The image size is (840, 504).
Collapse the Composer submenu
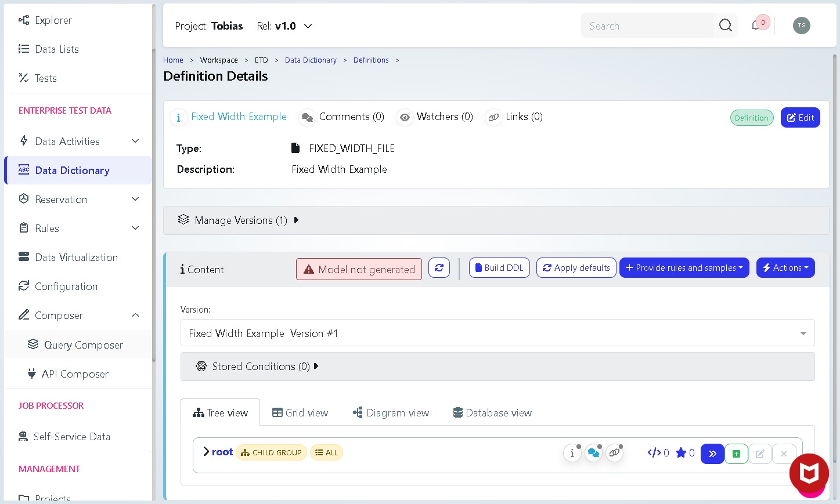78,316
